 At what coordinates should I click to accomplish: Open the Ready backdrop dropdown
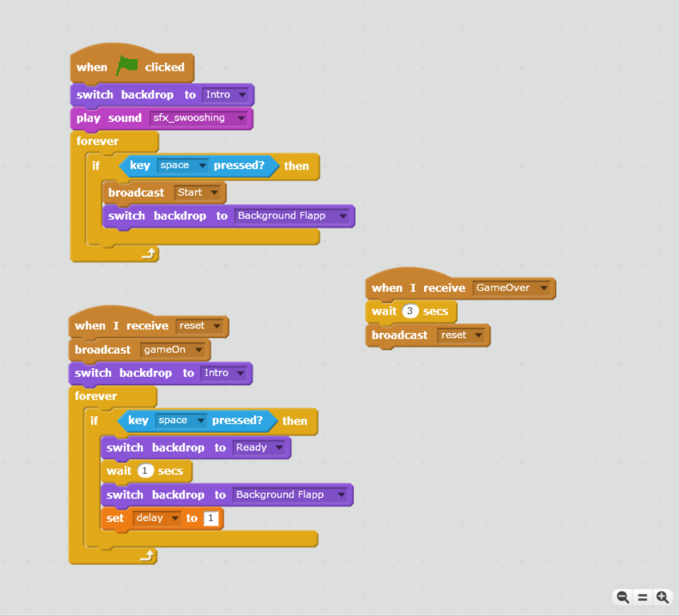(279, 448)
